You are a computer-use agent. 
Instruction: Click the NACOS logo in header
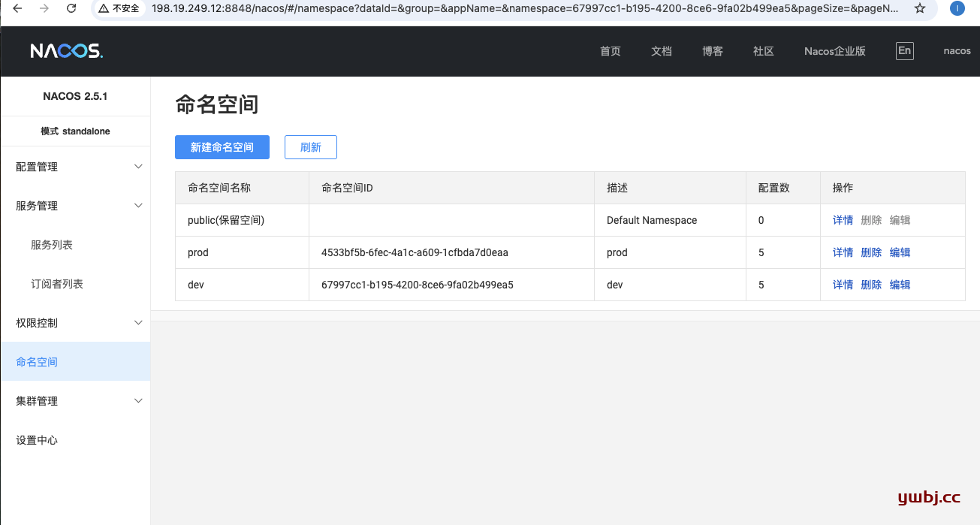click(66, 51)
